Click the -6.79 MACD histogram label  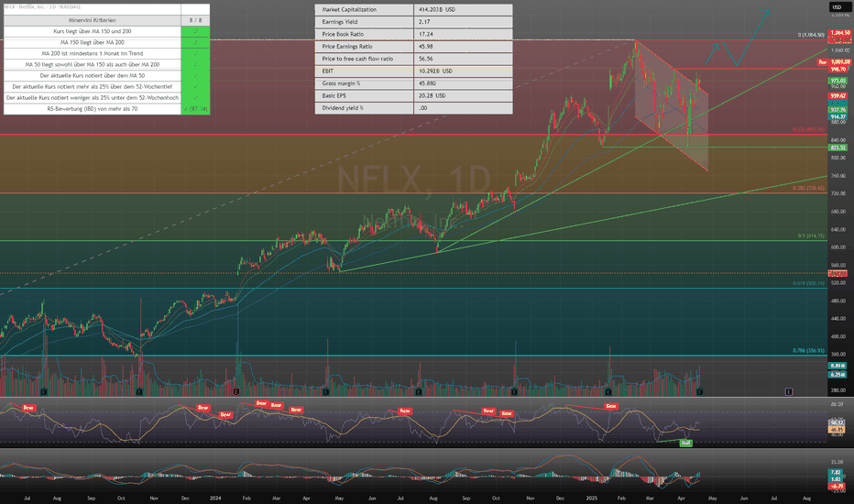click(836, 486)
